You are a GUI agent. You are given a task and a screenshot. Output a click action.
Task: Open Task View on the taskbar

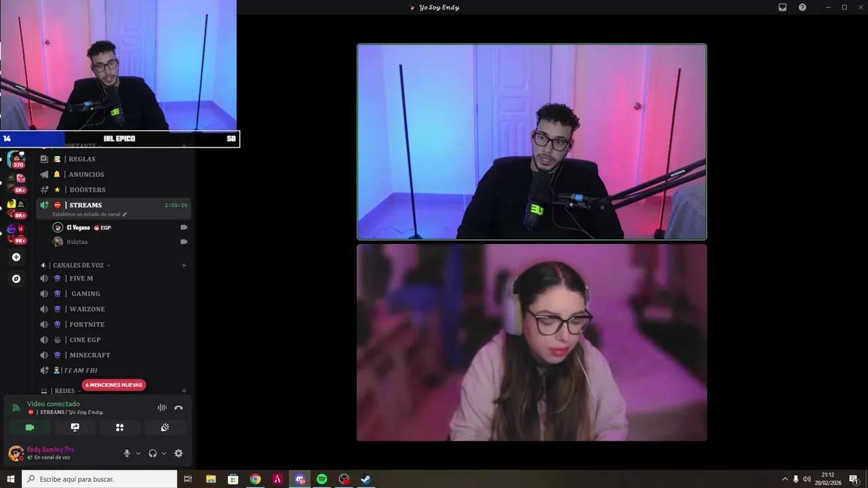[188, 479]
